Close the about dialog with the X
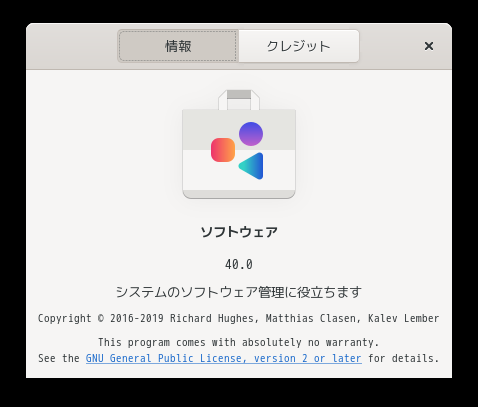This screenshot has height=407, width=478. tap(429, 46)
